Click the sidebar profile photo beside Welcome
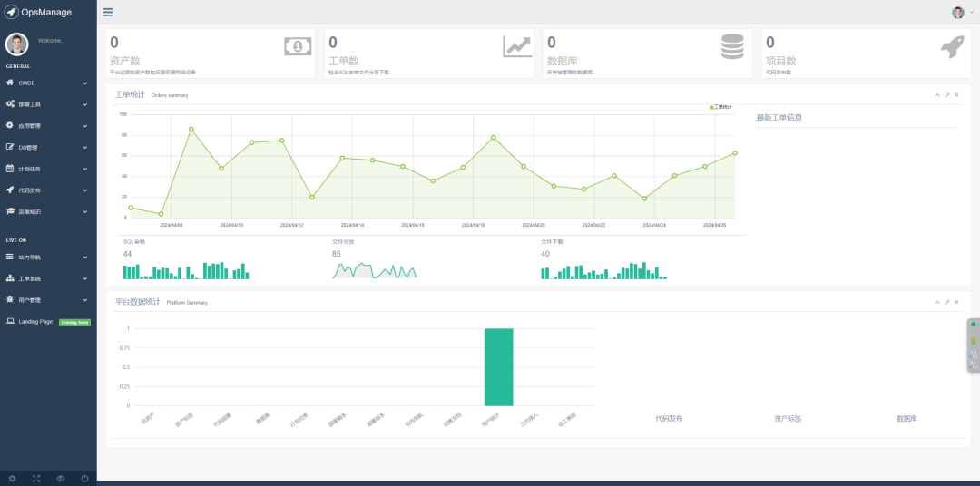Image resolution: width=980 pixels, height=486 pixels. [x=17, y=44]
